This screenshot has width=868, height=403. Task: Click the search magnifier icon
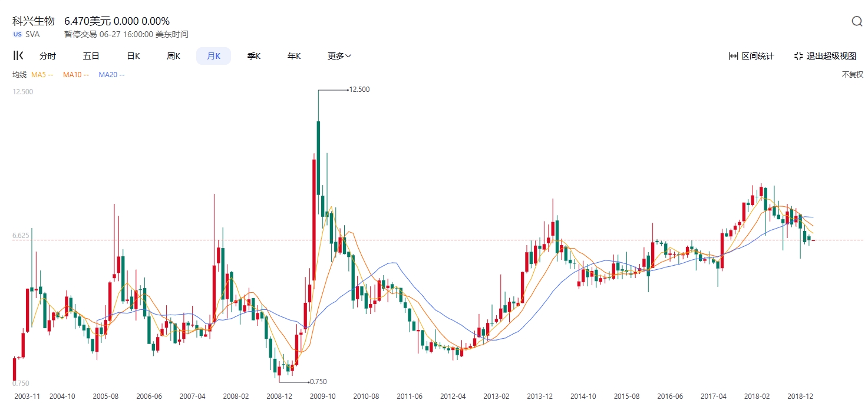coord(857,22)
